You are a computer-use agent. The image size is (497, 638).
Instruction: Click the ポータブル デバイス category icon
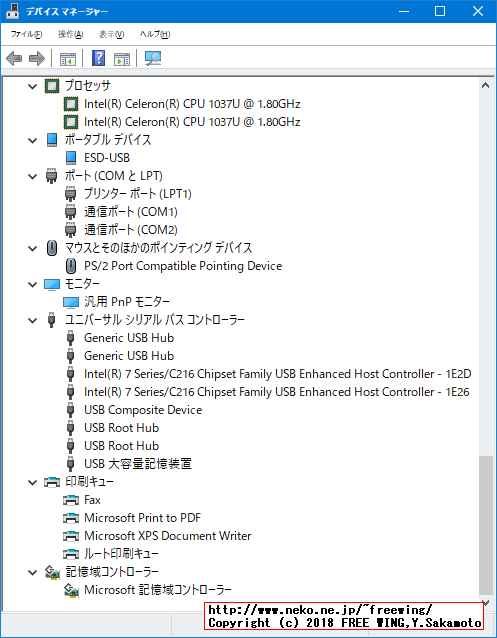point(52,140)
